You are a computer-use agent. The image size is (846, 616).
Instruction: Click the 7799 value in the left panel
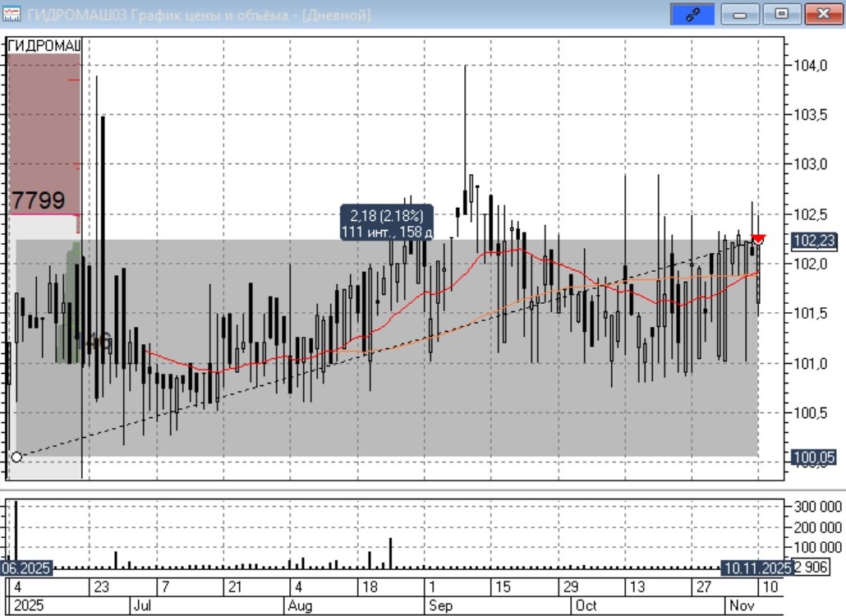click(x=39, y=200)
